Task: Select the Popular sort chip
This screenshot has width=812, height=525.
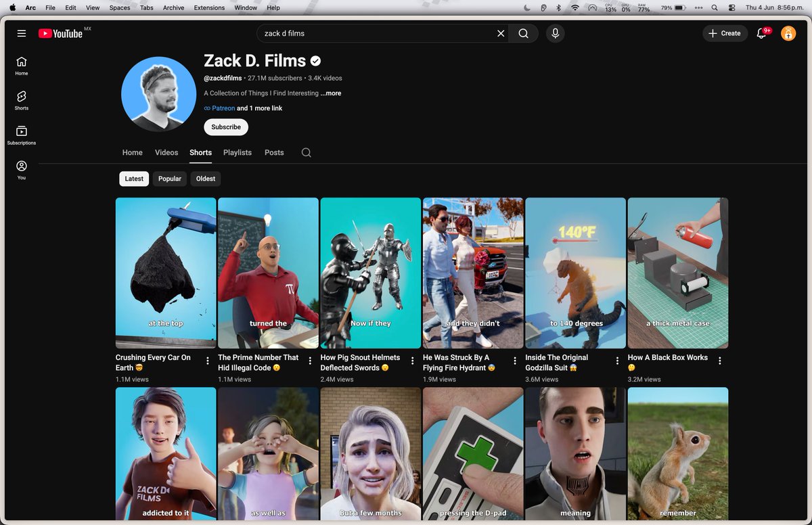Action: 170,179
